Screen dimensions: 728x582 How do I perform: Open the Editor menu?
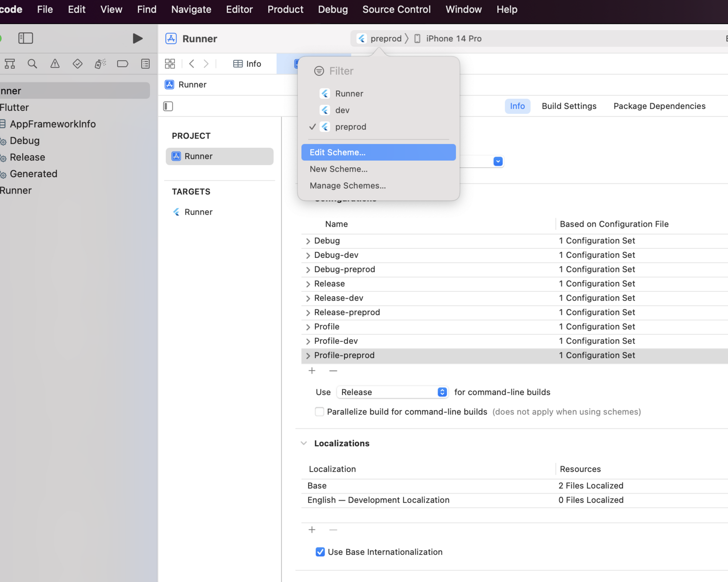point(239,9)
